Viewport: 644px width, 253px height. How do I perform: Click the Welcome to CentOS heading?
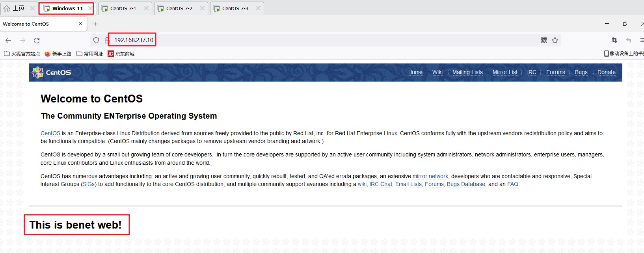point(92,99)
